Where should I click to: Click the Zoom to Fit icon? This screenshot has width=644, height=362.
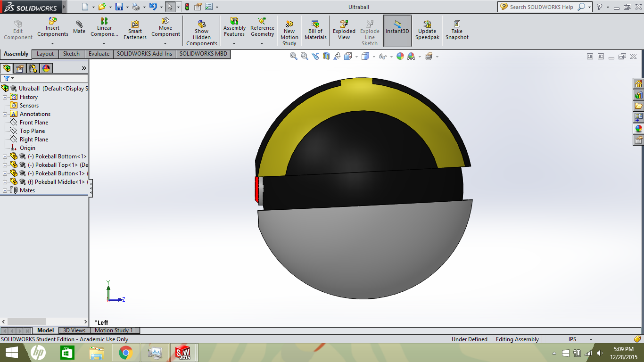(x=293, y=56)
